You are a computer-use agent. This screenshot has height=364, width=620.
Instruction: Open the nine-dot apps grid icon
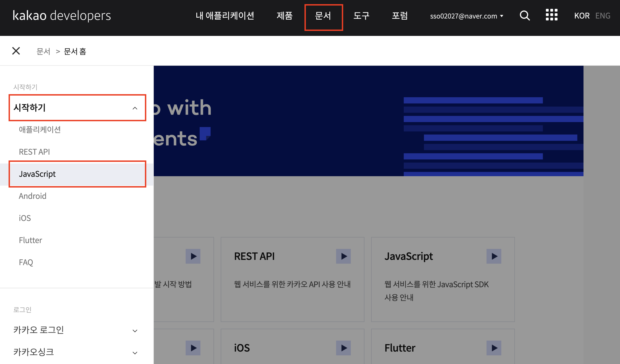coord(551,15)
